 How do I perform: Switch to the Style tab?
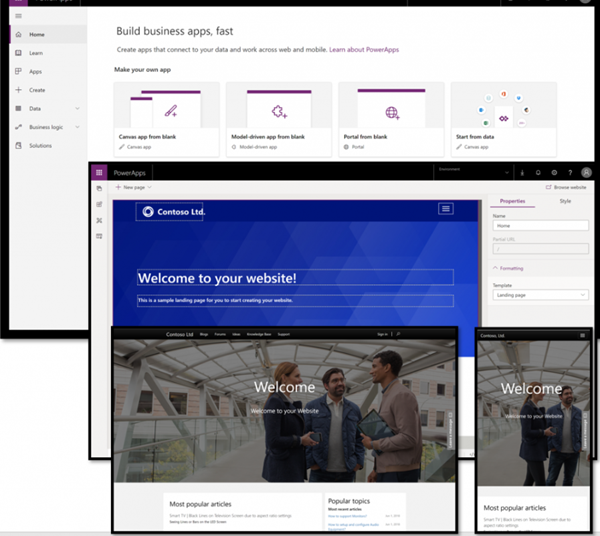click(565, 201)
